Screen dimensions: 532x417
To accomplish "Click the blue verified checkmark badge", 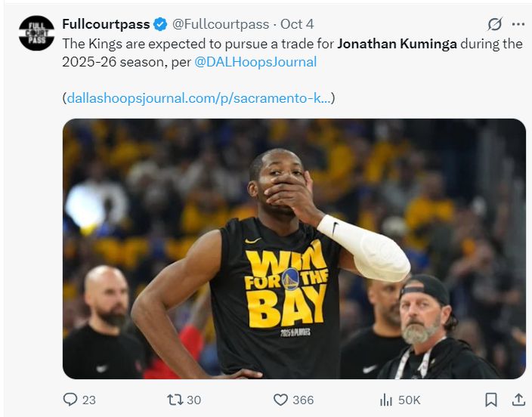I will pyautogui.click(x=160, y=24).
